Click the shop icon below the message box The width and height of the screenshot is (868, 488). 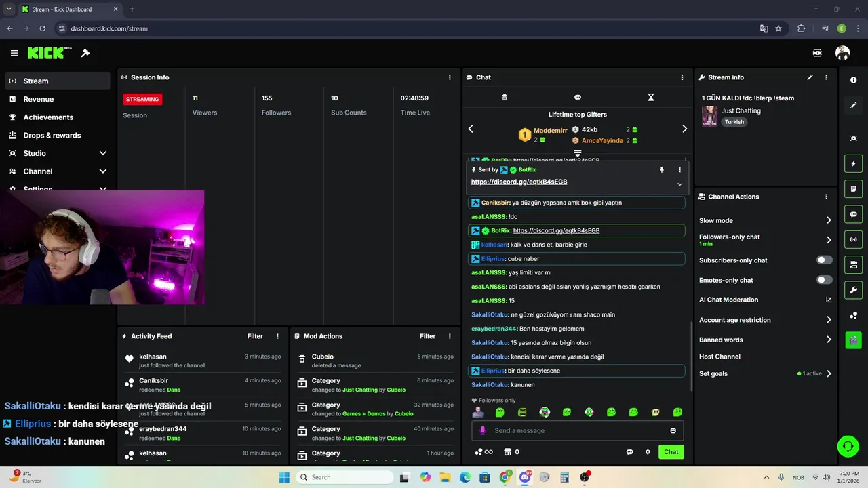(x=507, y=452)
